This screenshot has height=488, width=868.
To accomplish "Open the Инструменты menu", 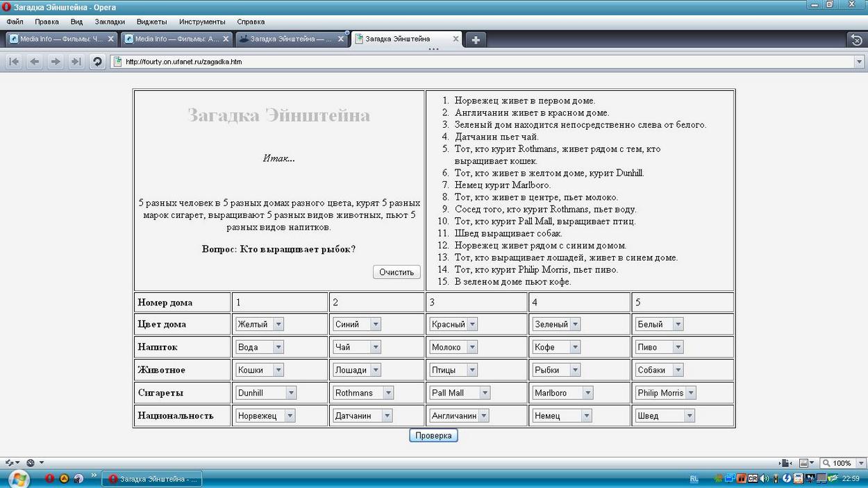I will pyautogui.click(x=202, y=22).
